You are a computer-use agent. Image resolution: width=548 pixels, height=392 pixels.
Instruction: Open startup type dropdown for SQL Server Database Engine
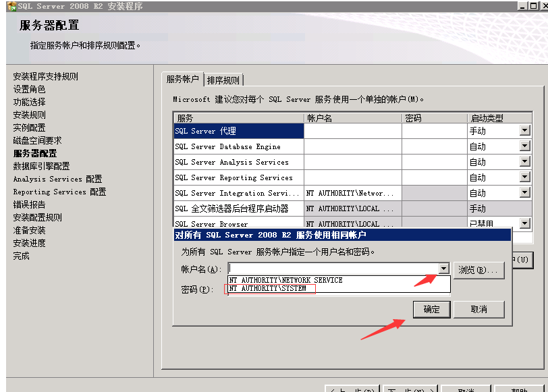click(524, 146)
